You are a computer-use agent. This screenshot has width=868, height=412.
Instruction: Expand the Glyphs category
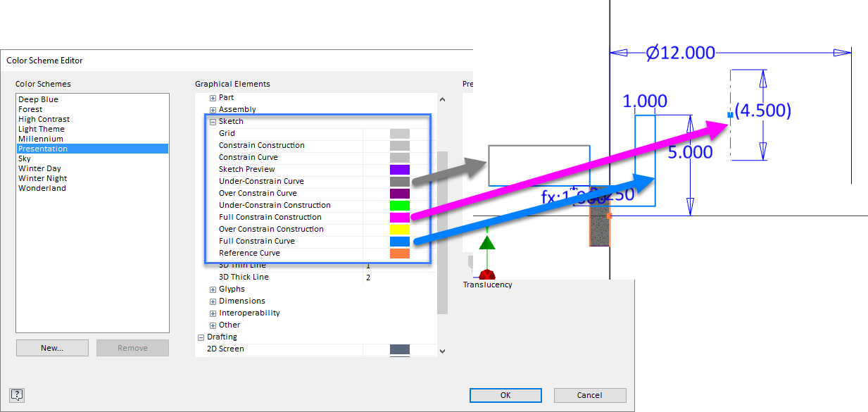(213, 289)
